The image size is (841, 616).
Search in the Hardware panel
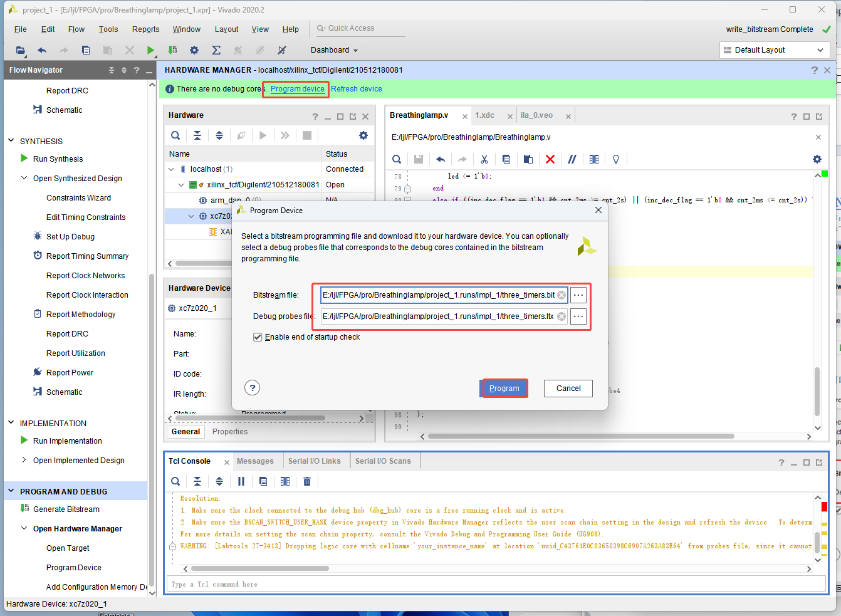pyautogui.click(x=175, y=135)
